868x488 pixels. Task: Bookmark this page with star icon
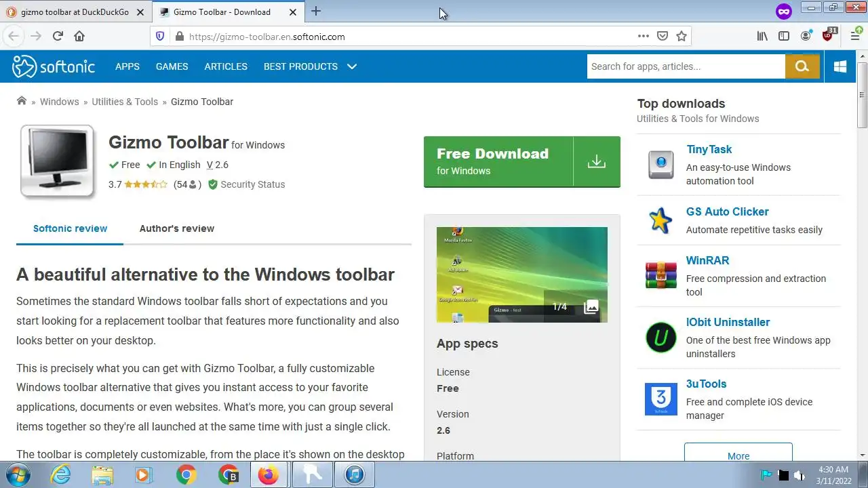[682, 37]
